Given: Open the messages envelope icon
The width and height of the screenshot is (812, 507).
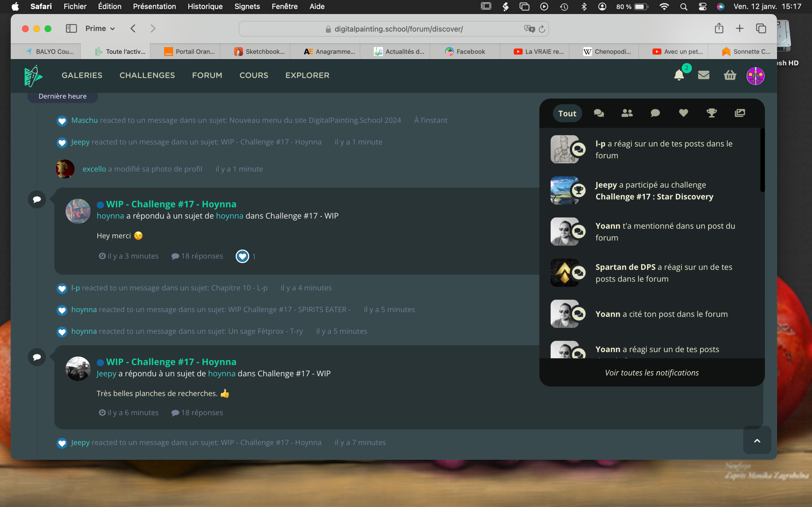Looking at the screenshot, I should click(x=704, y=75).
